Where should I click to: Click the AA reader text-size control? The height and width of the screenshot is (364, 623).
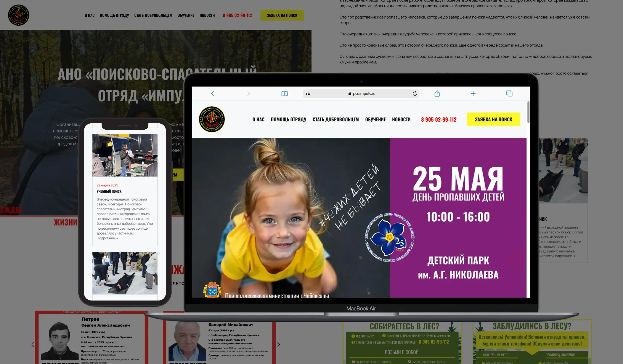pyautogui.click(x=308, y=94)
